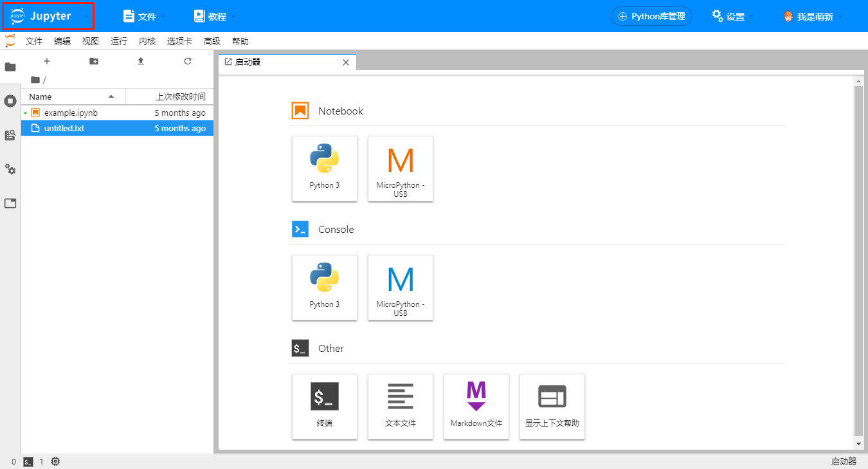Open the 选项卡 menu
The image size is (868, 469).
pyautogui.click(x=179, y=41)
